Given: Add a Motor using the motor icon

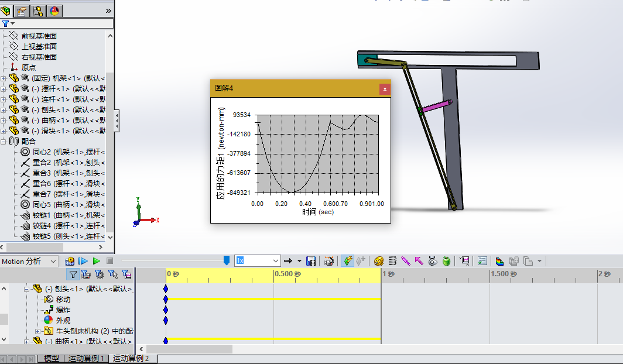Looking at the screenshot, I should [x=379, y=261].
